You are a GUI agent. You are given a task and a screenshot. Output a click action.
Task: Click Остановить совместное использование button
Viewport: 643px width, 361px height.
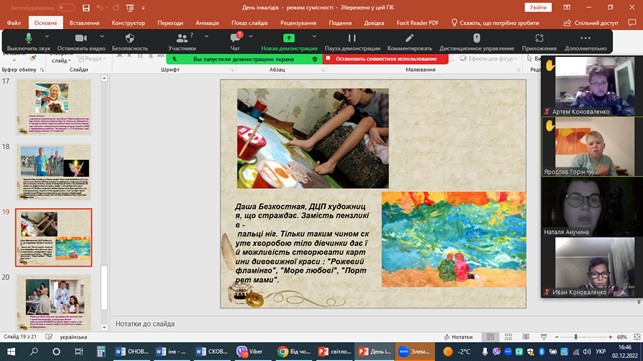tap(385, 59)
